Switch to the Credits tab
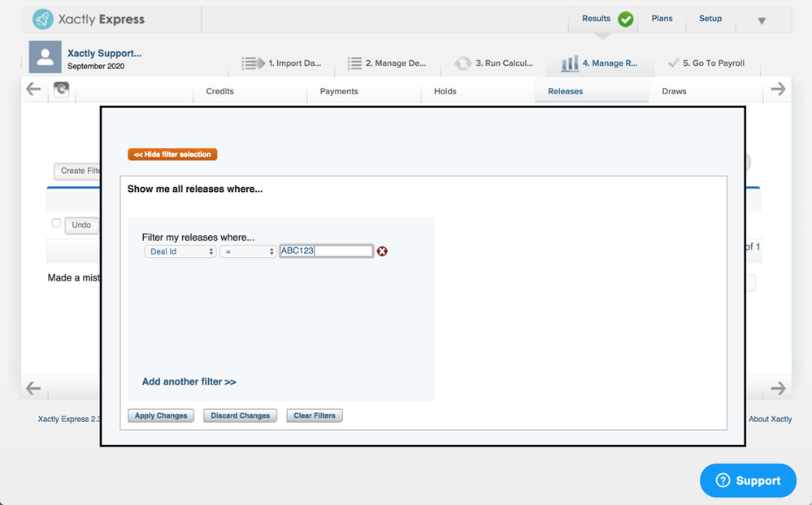Viewport: 812px width, 505px height. (219, 91)
